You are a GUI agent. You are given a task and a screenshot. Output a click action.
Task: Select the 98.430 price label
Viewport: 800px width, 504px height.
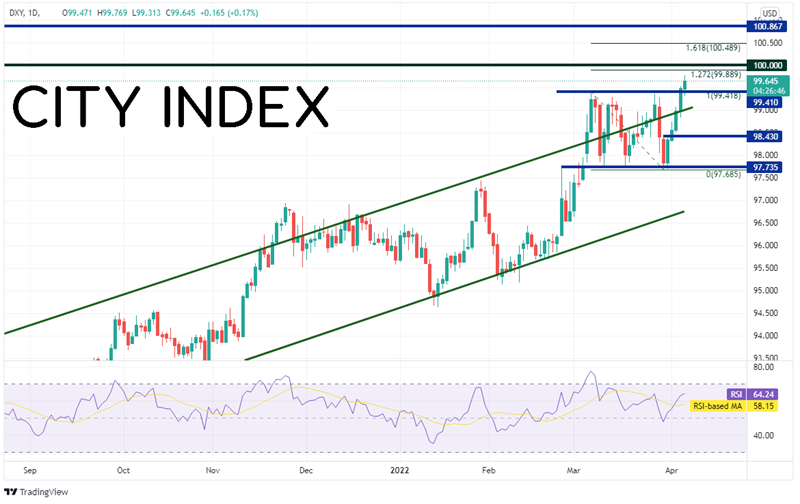click(x=764, y=136)
